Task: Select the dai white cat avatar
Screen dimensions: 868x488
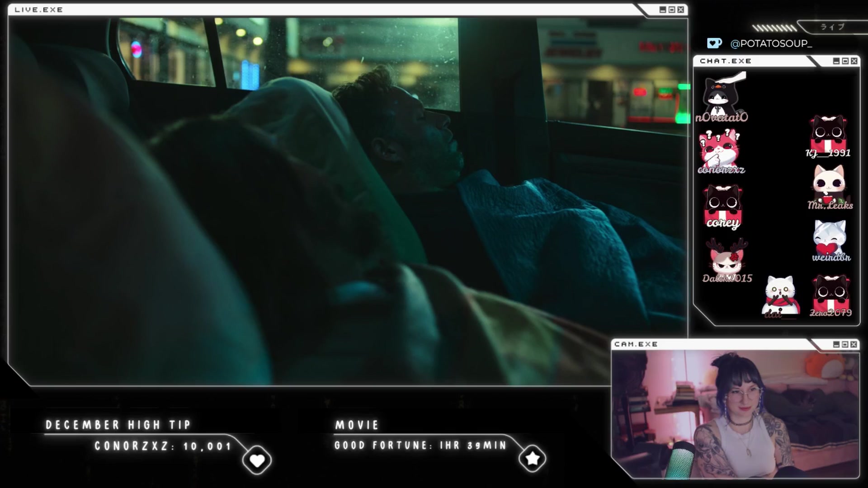Action: coord(780,296)
